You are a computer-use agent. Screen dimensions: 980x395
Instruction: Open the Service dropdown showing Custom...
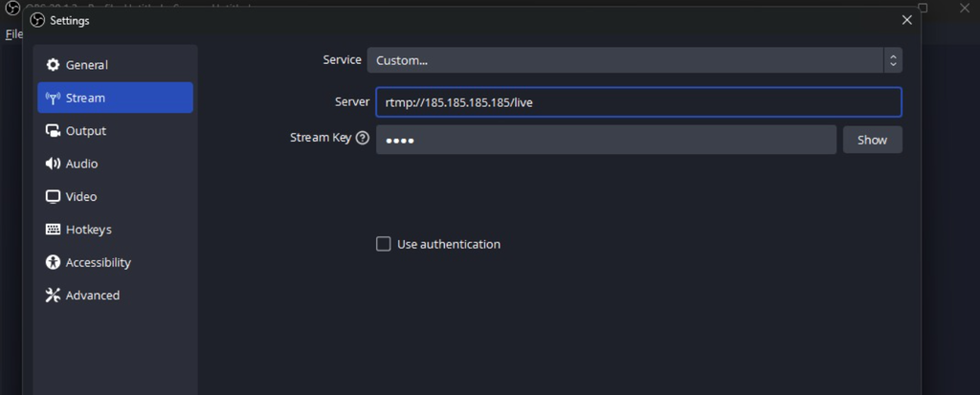tap(625, 60)
